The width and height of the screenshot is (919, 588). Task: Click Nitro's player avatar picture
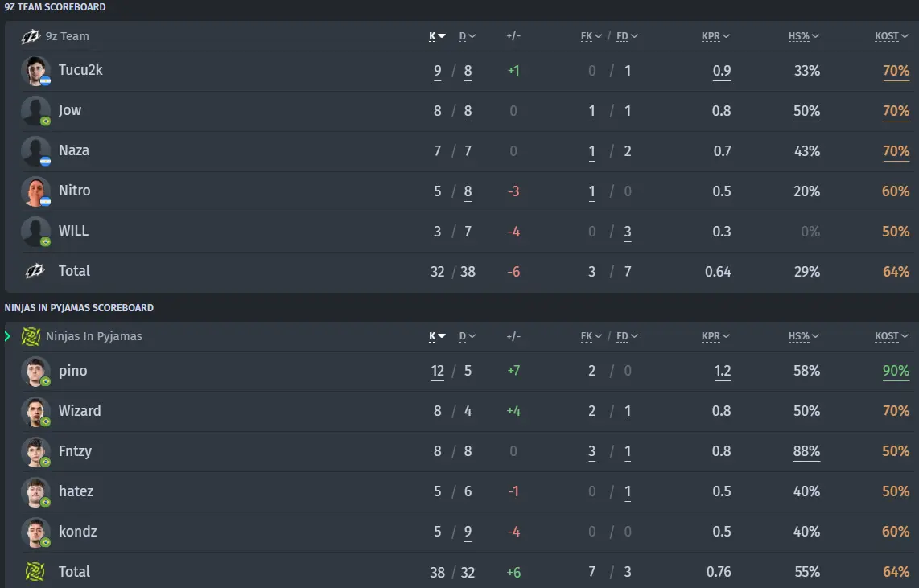pos(35,191)
